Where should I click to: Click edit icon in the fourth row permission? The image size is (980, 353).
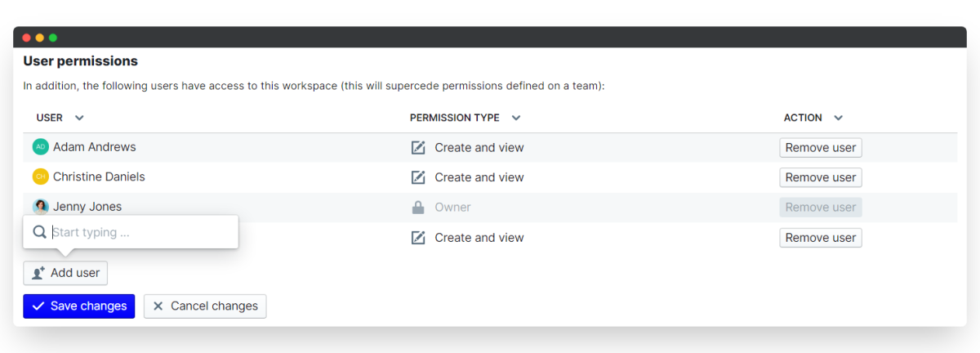click(418, 238)
